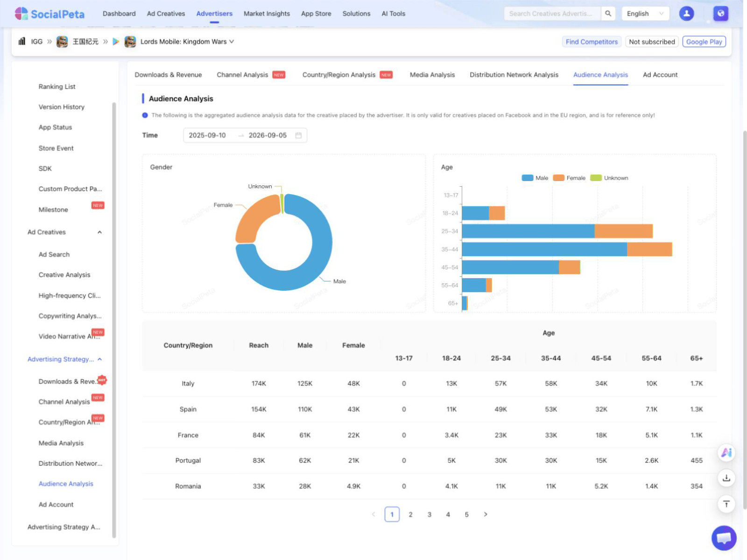
Task: Click the globe icon in top corner
Action: (721, 14)
